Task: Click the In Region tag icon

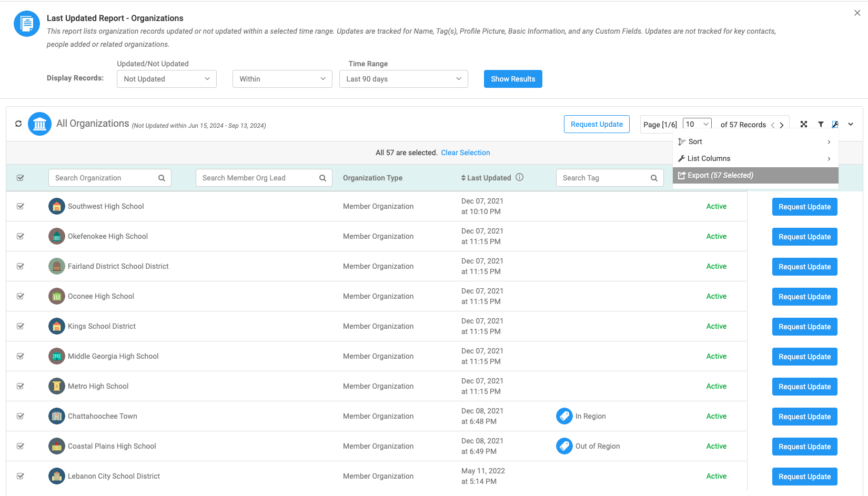Action: pos(564,416)
